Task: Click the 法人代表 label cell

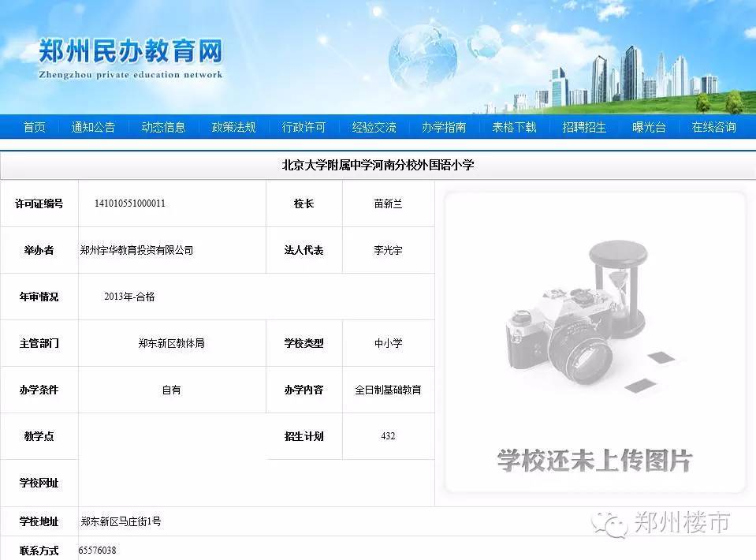Action: pos(304,250)
